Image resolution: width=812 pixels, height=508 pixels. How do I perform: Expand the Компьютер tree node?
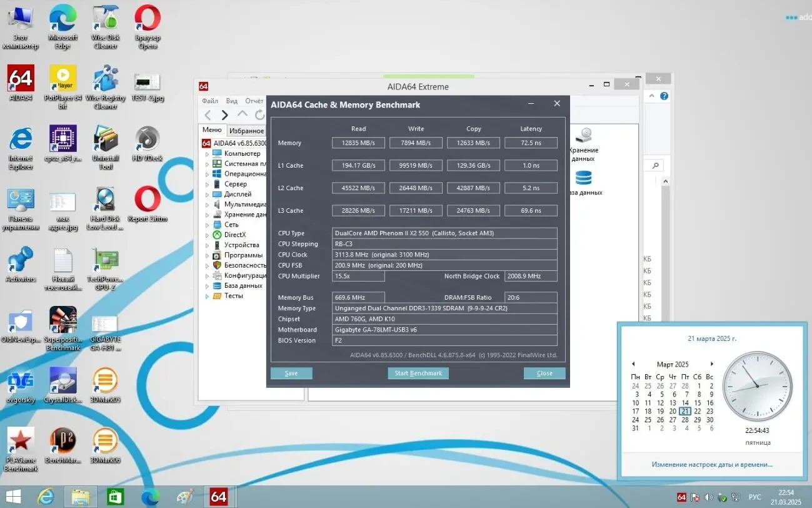point(208,153)
